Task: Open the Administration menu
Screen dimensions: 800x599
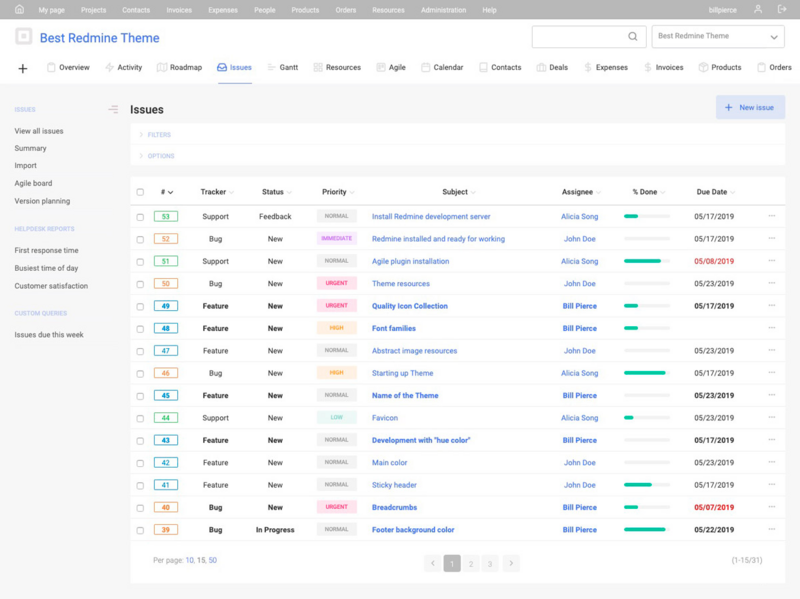Action: point(443,10)
